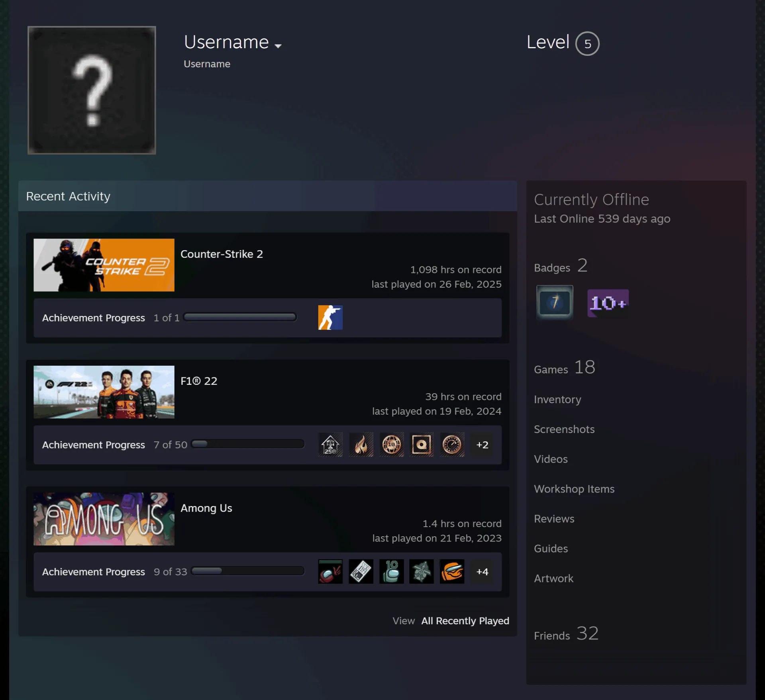Screen dimensions: 765x700
Task: Click the F1 22 house 250 achievement icon
Action: click(x=330, y=445)
